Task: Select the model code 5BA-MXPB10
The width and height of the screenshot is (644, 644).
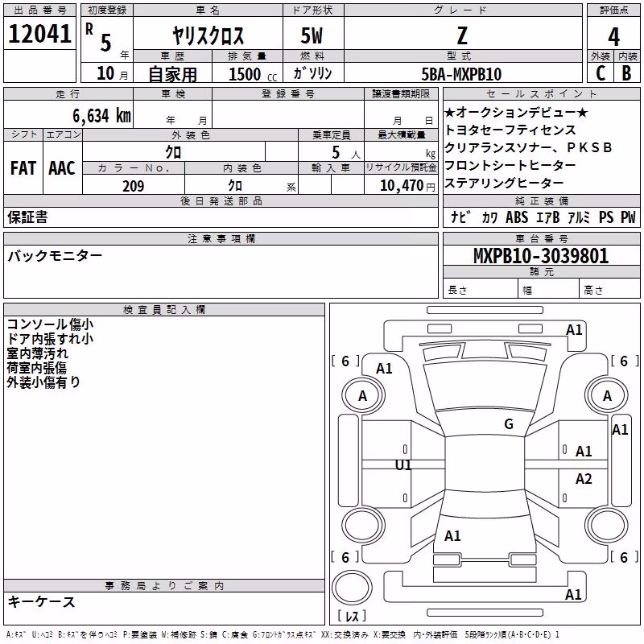Action: [x=461, y=74]
